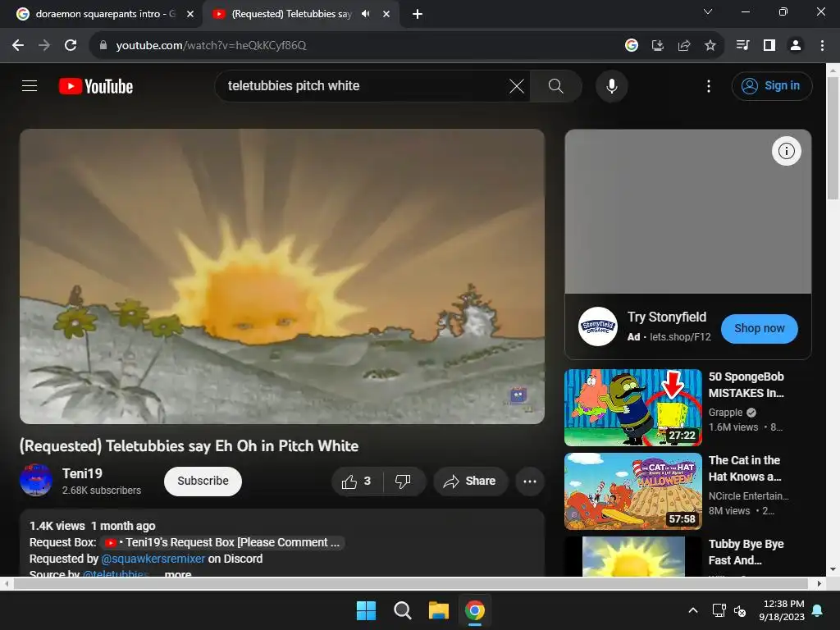Bookmark this page with star icon
Image resolution: width=840 pixels, height=630 pixels.
pyautogui.click(x=710, y=45)
